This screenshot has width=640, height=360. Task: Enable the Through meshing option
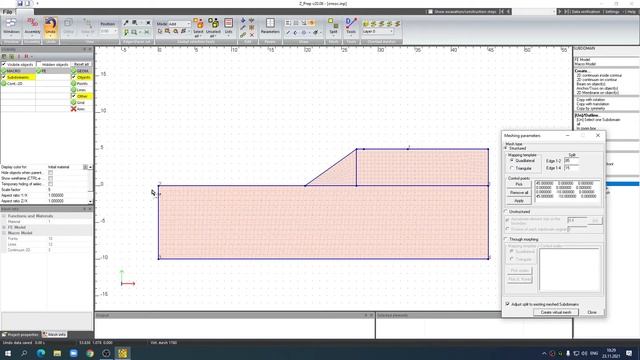506,239
